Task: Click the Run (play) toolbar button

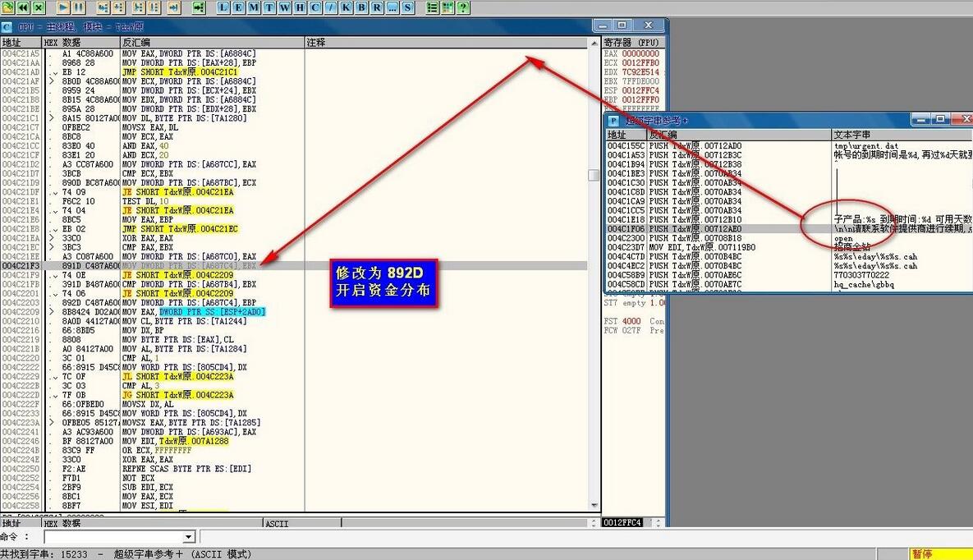Action: pyautogui.click(x=63, y=7)
